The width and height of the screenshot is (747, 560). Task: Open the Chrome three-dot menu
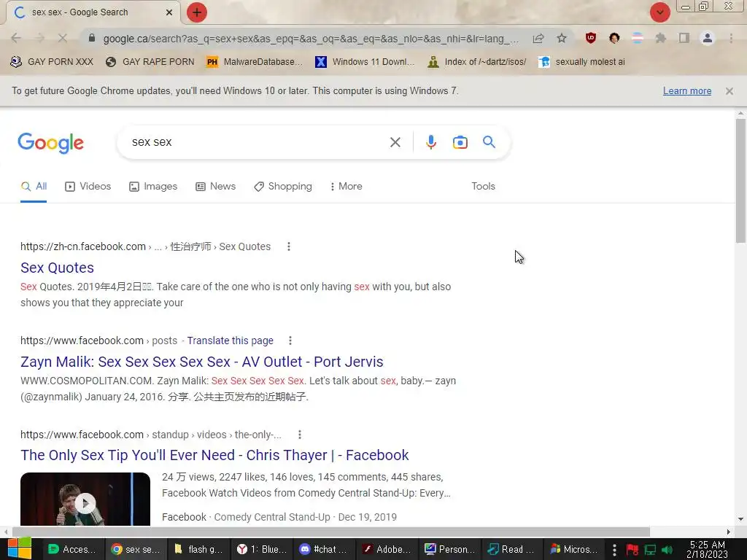tap(731, 38)
